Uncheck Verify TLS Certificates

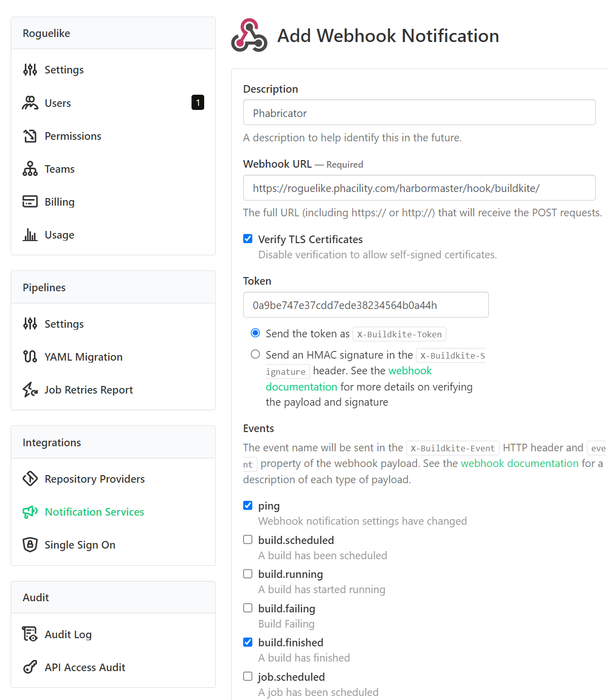click(x=248, y=238)
